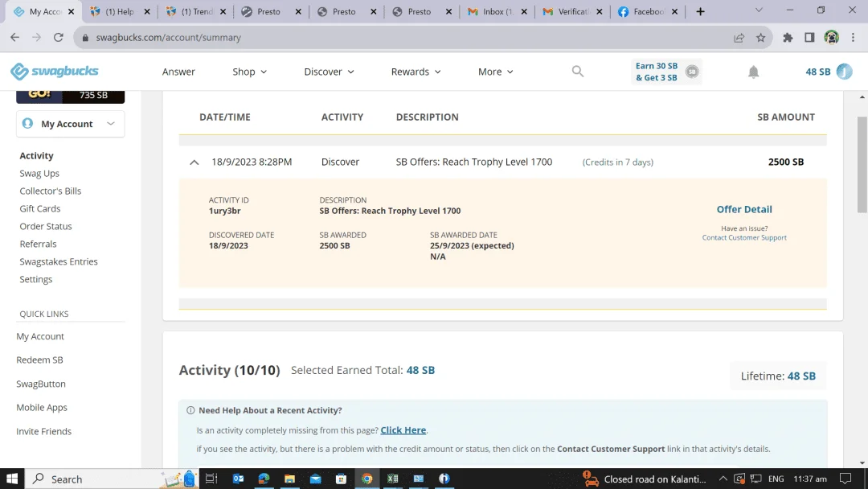Select the Activity sidebar item
Image resolution: width=868 pixels, height=489 pixels.
coord(36,155)
